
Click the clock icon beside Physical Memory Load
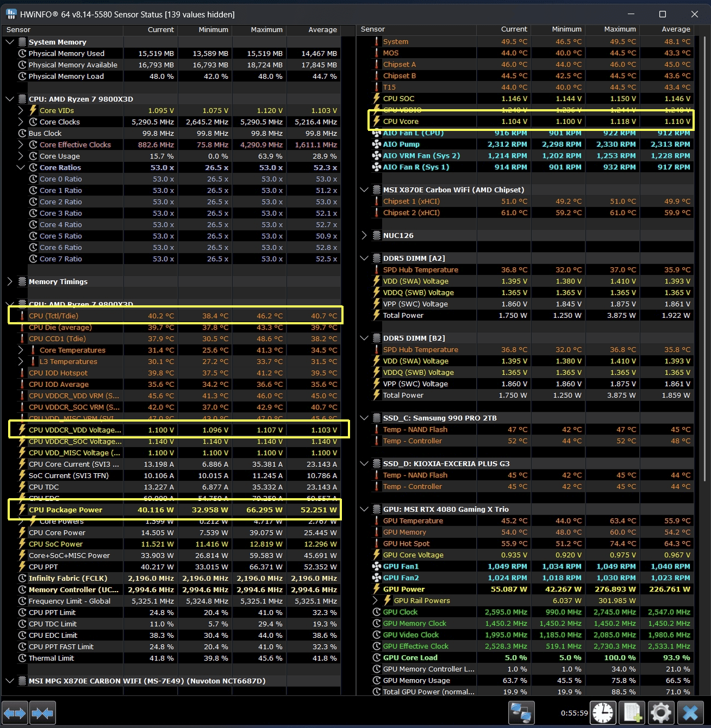22,76
